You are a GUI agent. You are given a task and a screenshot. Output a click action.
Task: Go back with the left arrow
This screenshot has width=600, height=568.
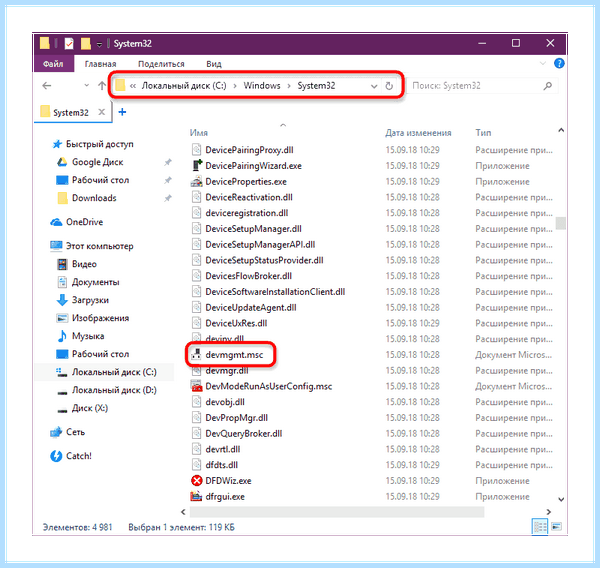point(47,86)
